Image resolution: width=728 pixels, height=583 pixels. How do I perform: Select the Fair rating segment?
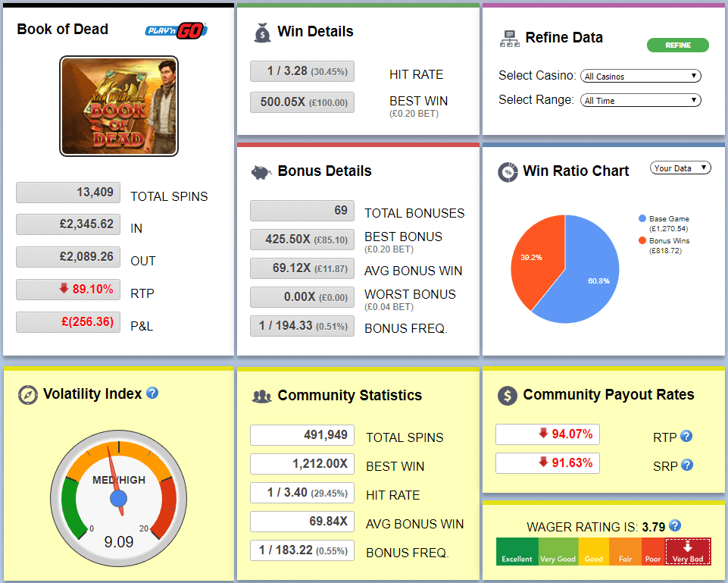(626, 551)
